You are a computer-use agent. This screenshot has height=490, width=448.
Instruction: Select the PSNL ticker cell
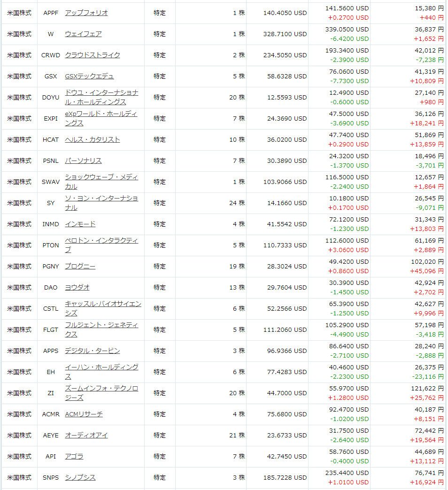point(51,161)
